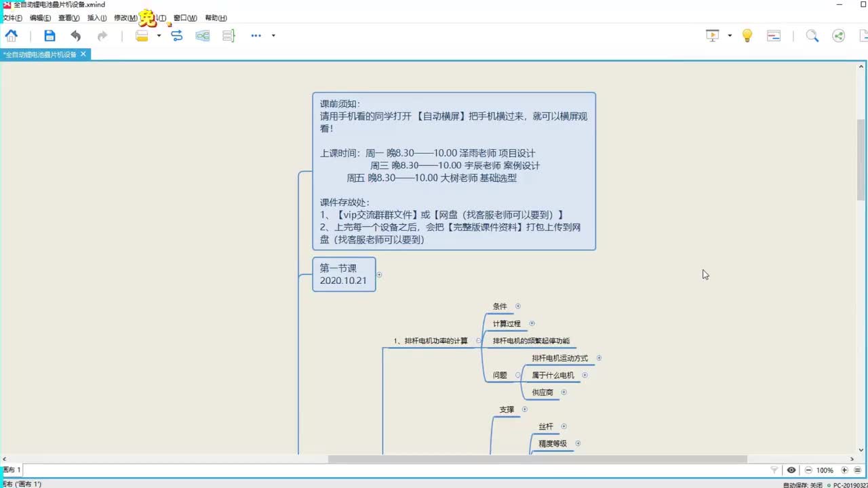868x488 pixels.
Task: Select the 条件 subtopic
Action: [x=500, y=306]
